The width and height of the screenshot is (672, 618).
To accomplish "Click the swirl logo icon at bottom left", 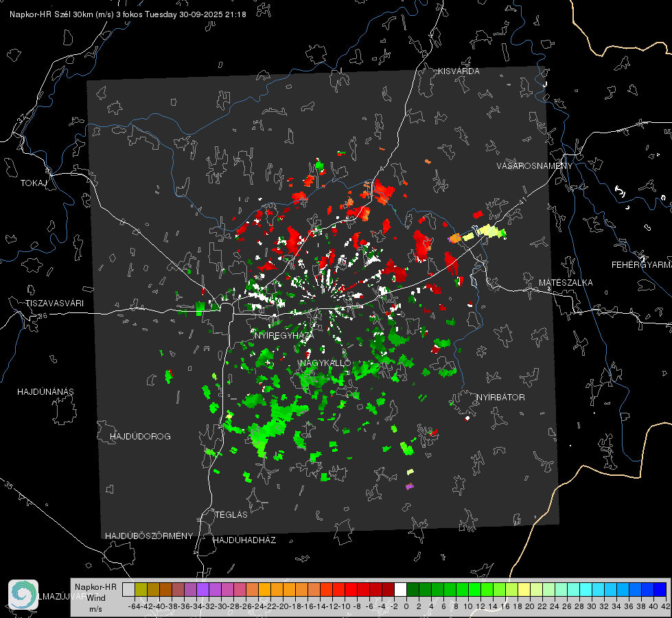I will (x=23, y=594).
